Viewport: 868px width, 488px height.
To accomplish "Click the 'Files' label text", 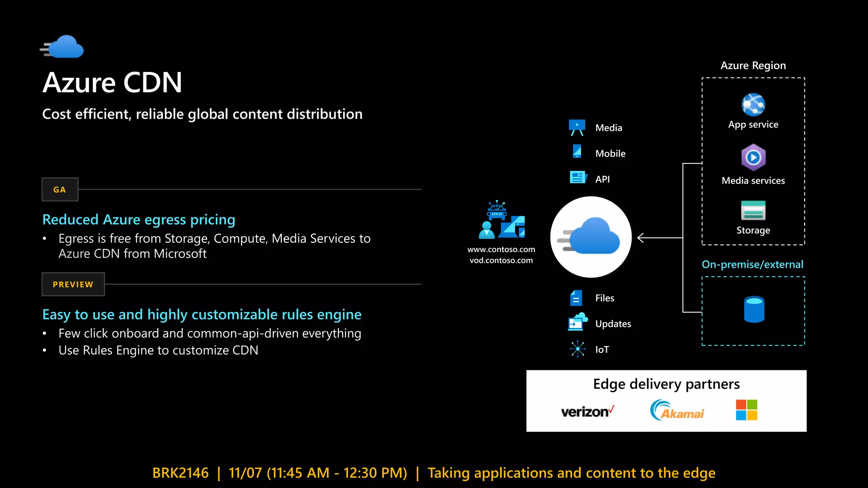I will click(x=604, y=298).
